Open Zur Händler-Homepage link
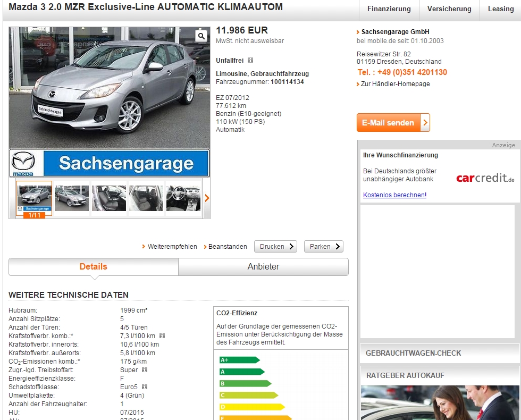 (x=395, y=84)
